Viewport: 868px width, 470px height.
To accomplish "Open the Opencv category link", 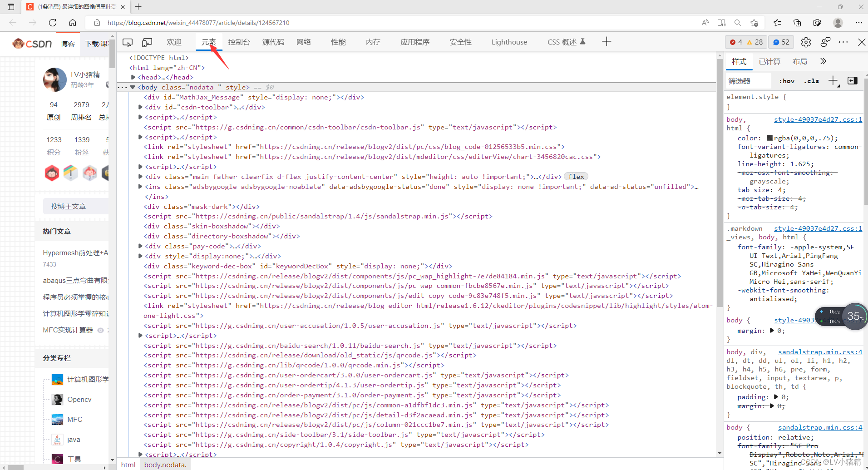I will coord(79,400).
